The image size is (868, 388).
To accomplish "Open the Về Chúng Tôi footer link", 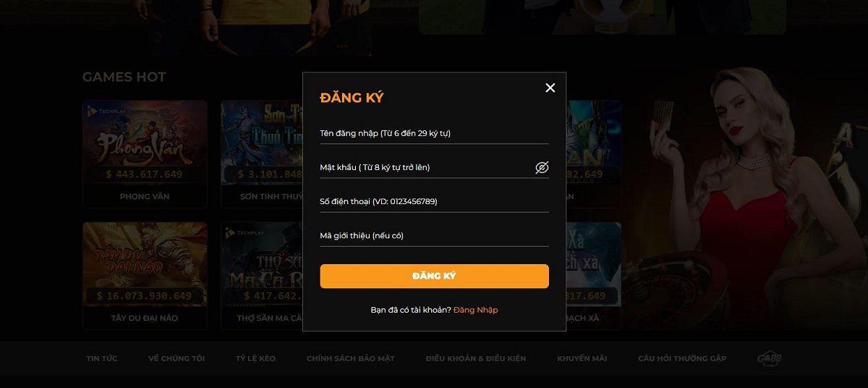I will tap(176, 358).
